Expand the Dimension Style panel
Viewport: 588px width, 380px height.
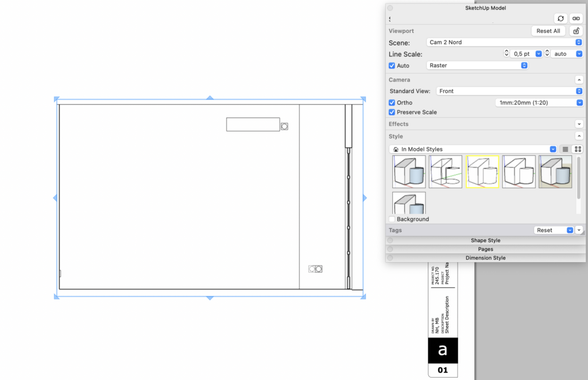(485, 258)
